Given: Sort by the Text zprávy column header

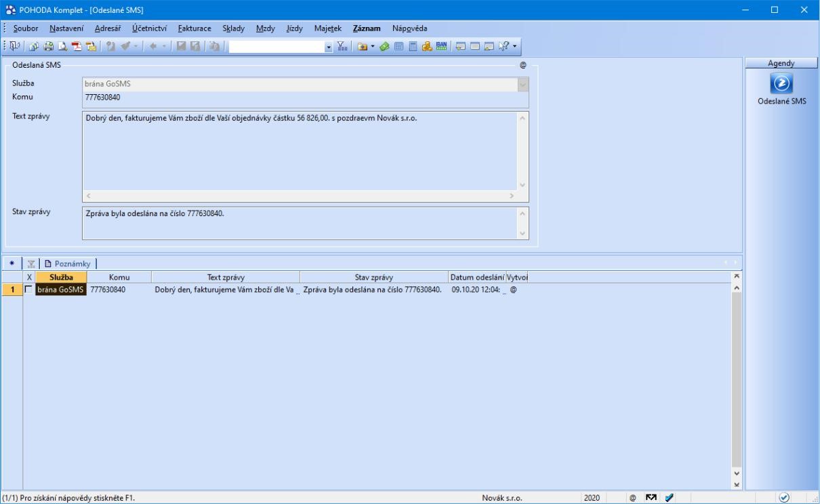Looking at the screenshot, I should pyautogui.click(x=226, y=276).
